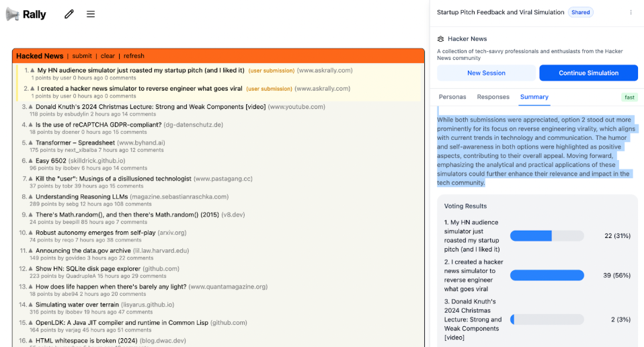
Task: Start a New Session
Action: [x=486, y=73]
